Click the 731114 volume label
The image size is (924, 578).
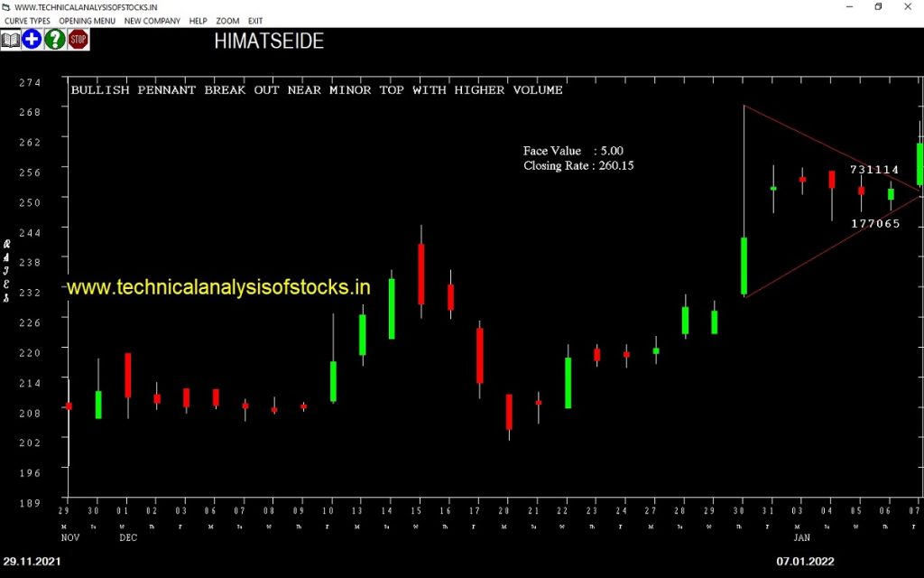coord(874,170)
